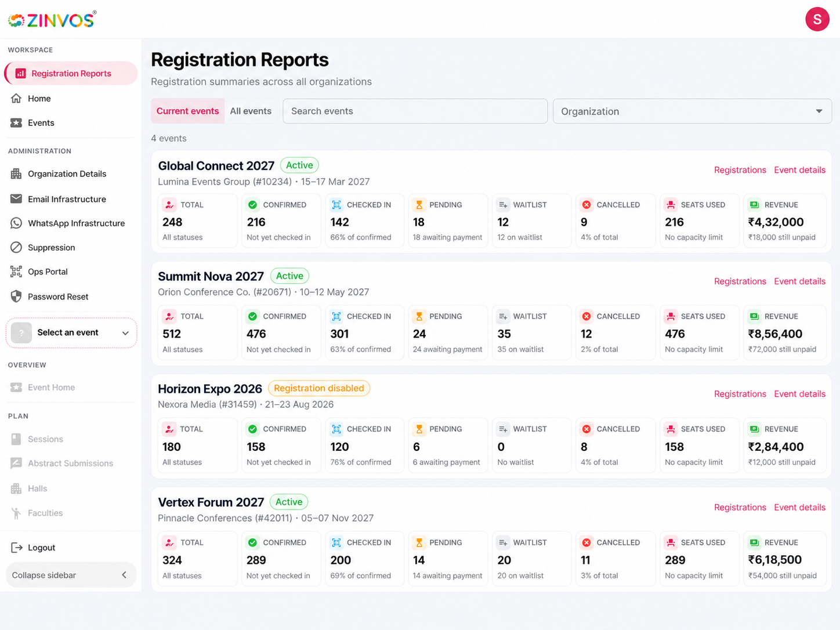
Task: Click Active badge on Summit Nova 2027
Action: point(289,276)
